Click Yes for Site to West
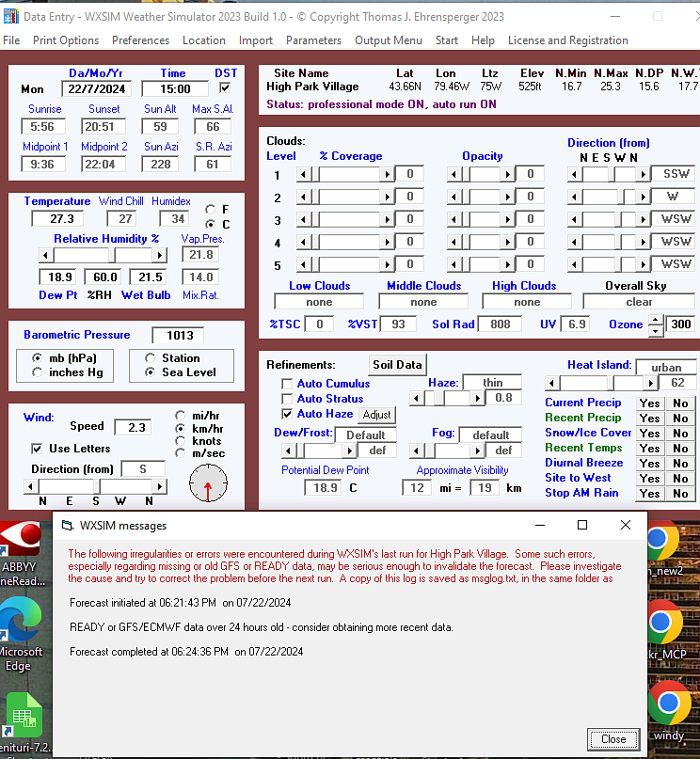 pos(649,478)
